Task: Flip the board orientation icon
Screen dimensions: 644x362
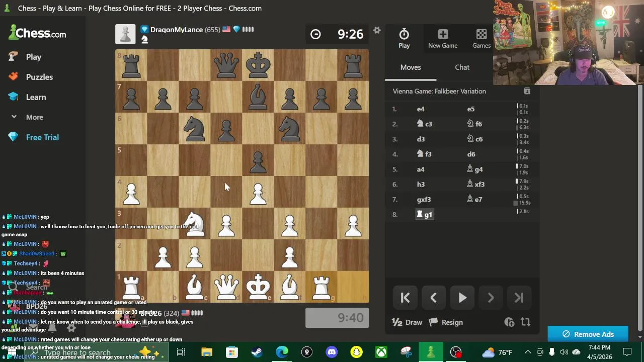Action: click(525, 322)
